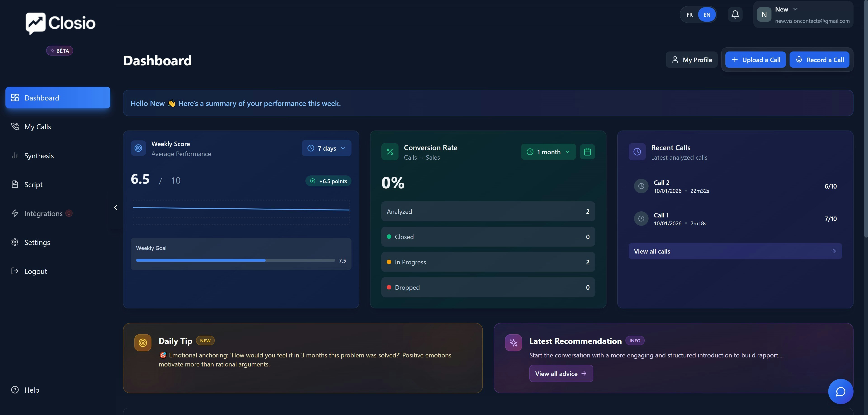Click the Daily Tip target icon
868x415 pixels.
point(143,343)
